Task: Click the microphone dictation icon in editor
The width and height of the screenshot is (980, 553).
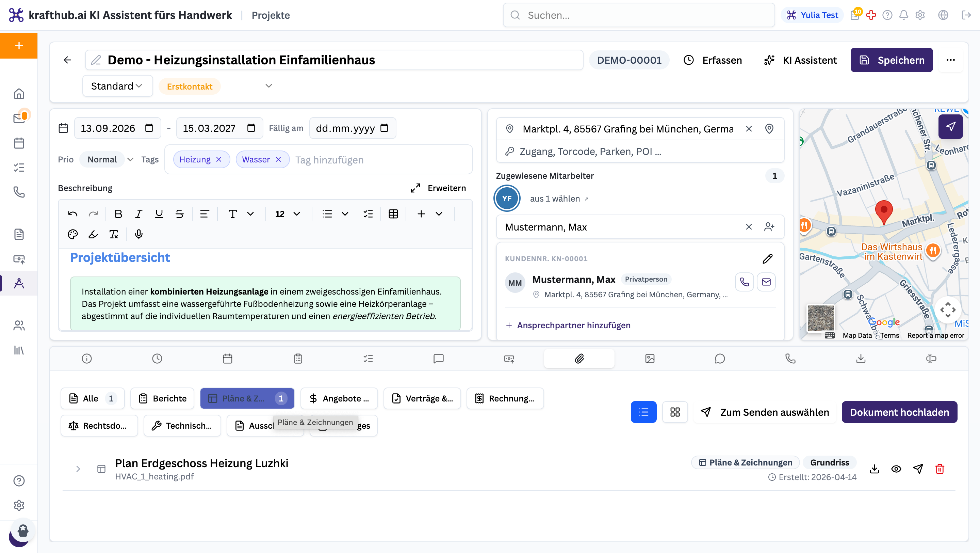Action: click(138, 234)
